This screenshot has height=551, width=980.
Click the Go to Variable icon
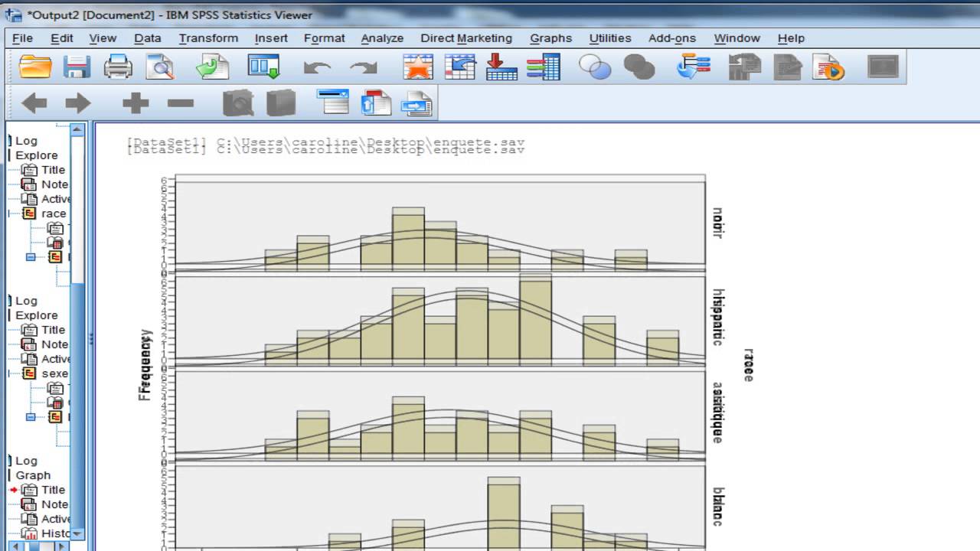tap(501, 67)
